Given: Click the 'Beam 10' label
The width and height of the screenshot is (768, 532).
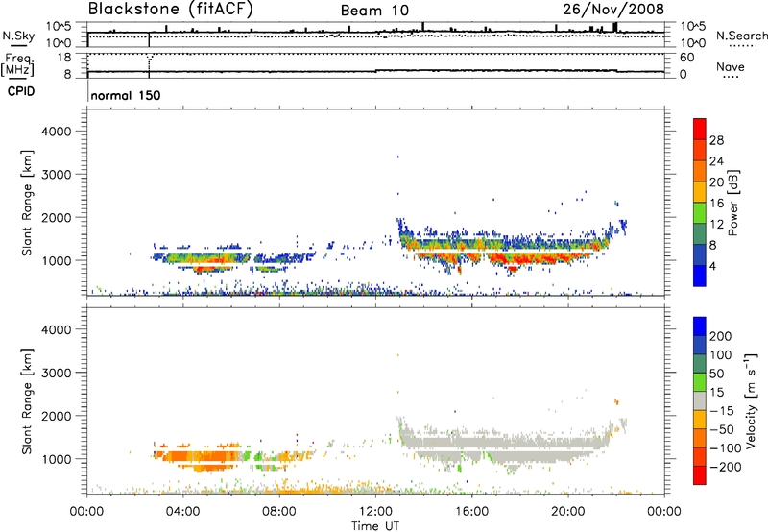Looking at the screenshot, I should coord(374,11).
